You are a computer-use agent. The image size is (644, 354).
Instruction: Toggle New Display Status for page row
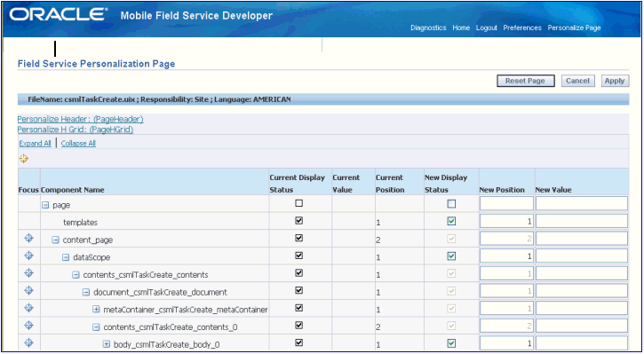[451, 204]
